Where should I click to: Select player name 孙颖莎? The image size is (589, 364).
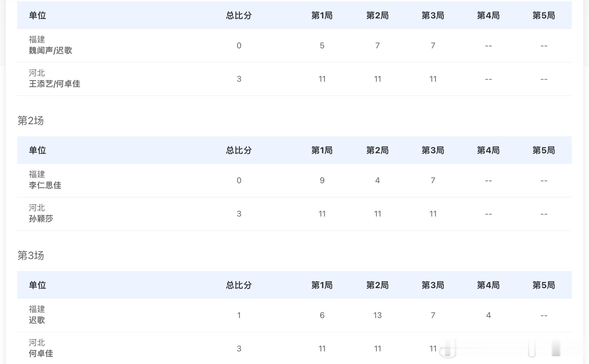[41, 219]
